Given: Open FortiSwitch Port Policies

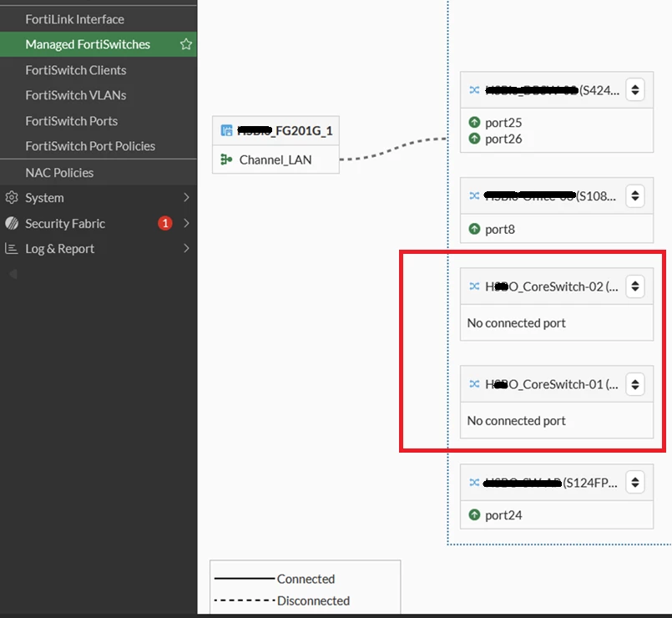Looking at the screenshot, I should pyautogui.click(x=90, y=146).
